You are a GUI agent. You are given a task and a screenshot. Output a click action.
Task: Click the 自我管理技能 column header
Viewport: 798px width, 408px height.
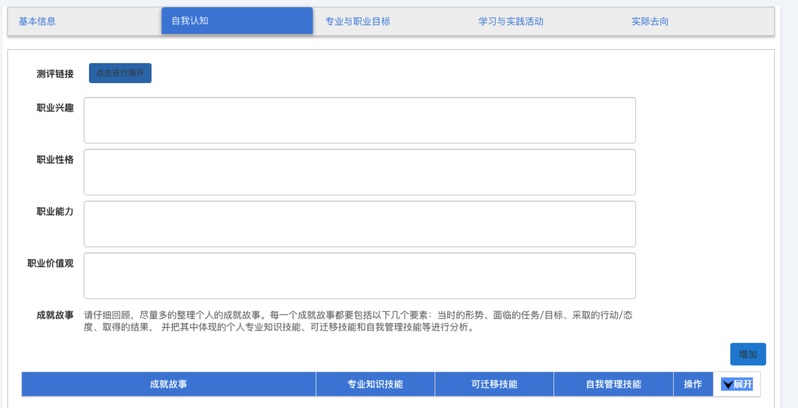[613, 384]
